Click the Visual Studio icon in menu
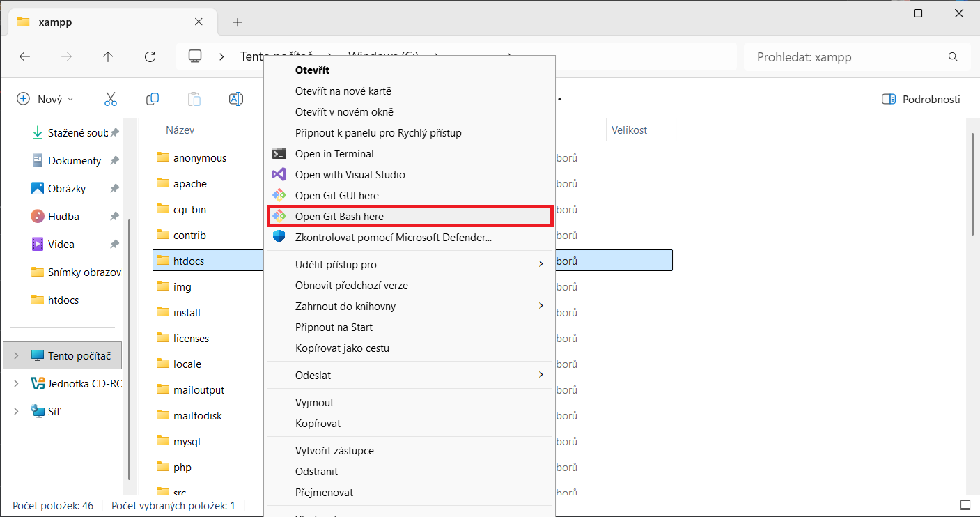This screenshot has width=980, height=517. [x=279, y=175]
